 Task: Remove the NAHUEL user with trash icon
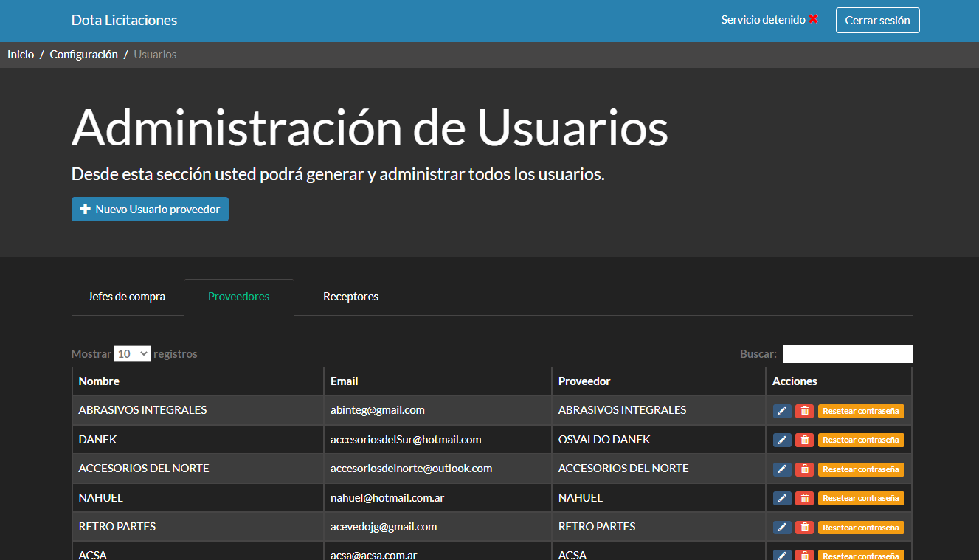[x=804, y=498]
